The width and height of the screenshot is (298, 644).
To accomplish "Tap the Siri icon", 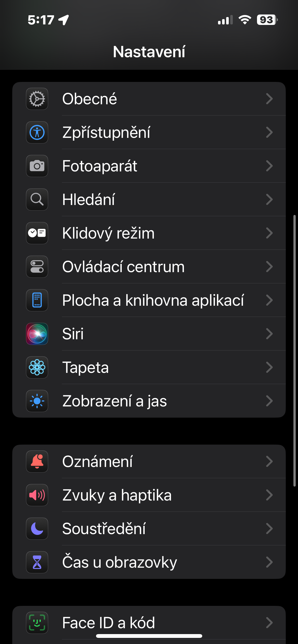I will coord(37,334).
